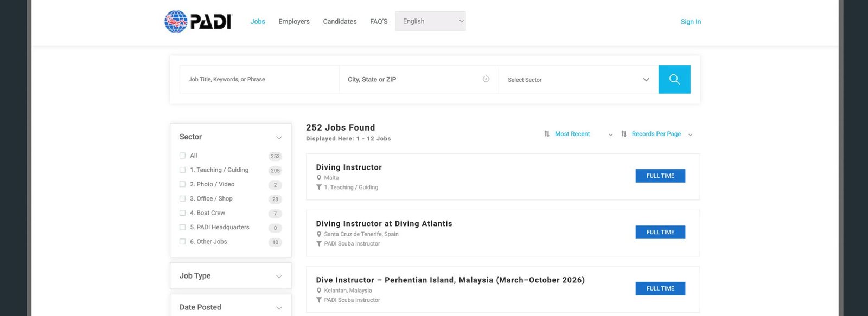Screen dimensions: 868x316
Task: Click the location pin beside Kelantan, Malaysia
Action: click(319, 291)
